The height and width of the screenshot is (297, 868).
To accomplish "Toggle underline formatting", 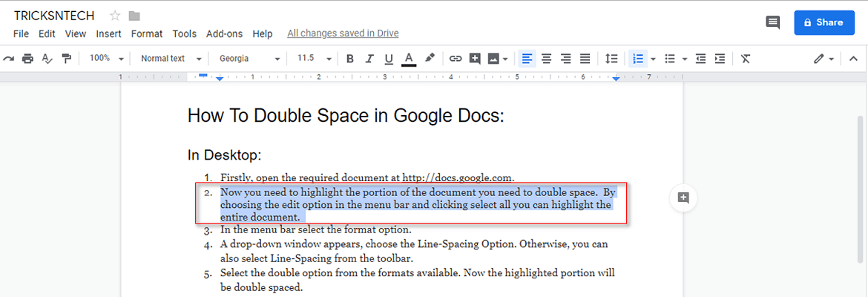I will click(389, 58).
